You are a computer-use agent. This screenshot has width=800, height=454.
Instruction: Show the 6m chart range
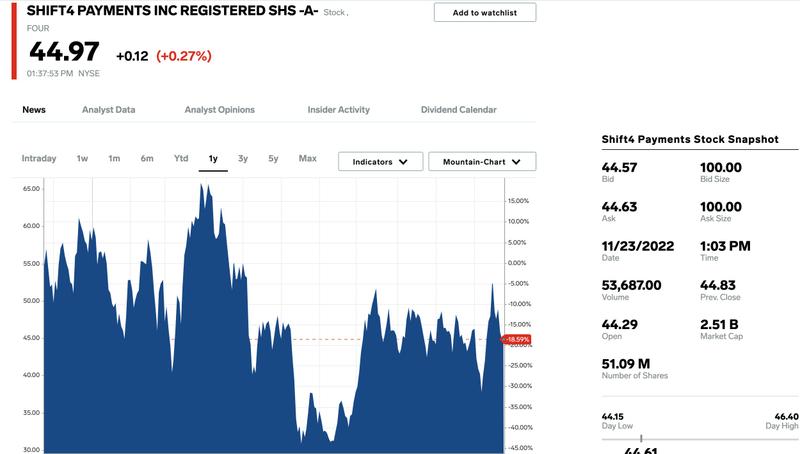click(147, 159)
